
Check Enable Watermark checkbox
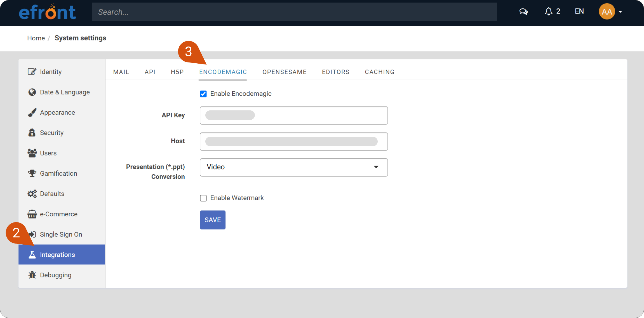tap(203, 198)
